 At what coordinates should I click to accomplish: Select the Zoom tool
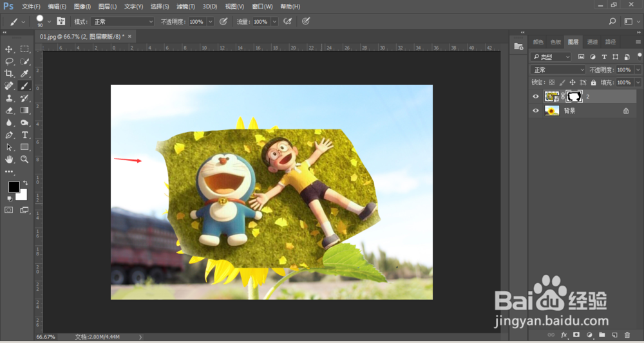point(24,160)
